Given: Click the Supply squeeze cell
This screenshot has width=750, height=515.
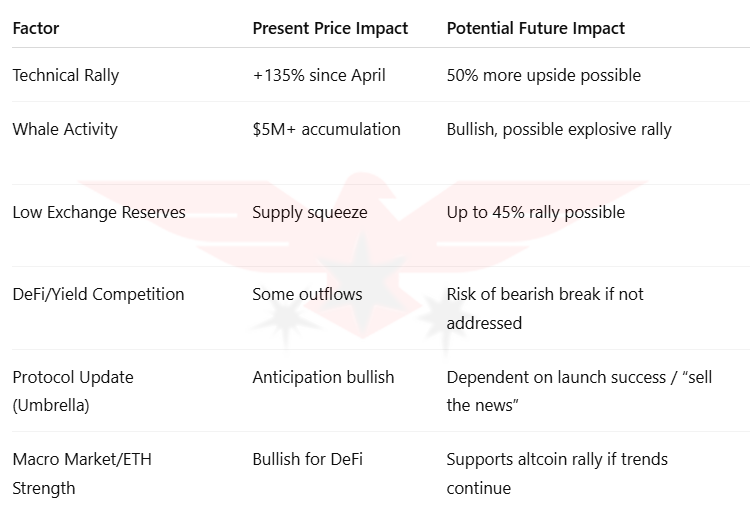Looking at the screenshot, I should (310, 212).
